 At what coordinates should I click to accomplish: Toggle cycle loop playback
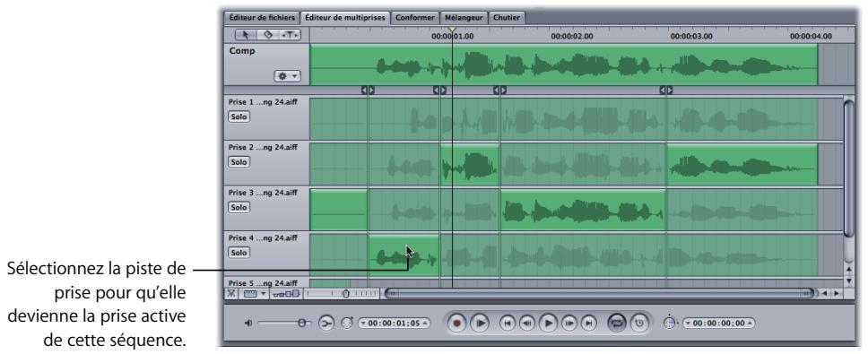click(617, 323)
